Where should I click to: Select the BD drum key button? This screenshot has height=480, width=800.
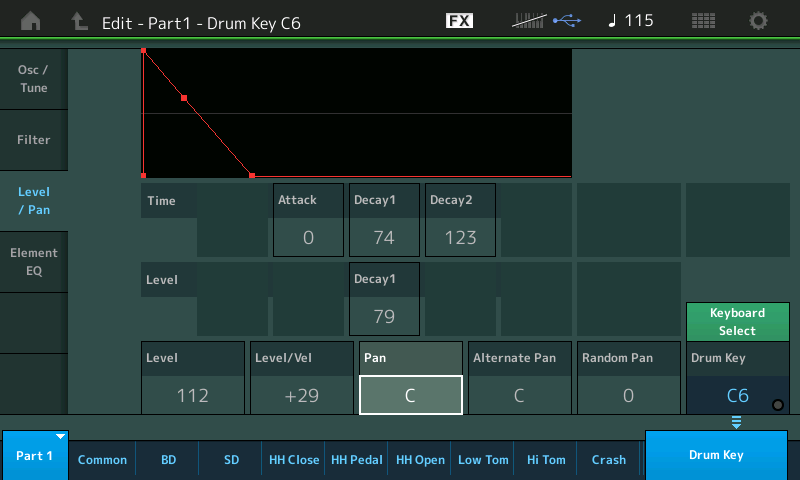click(x=167, y=460)
